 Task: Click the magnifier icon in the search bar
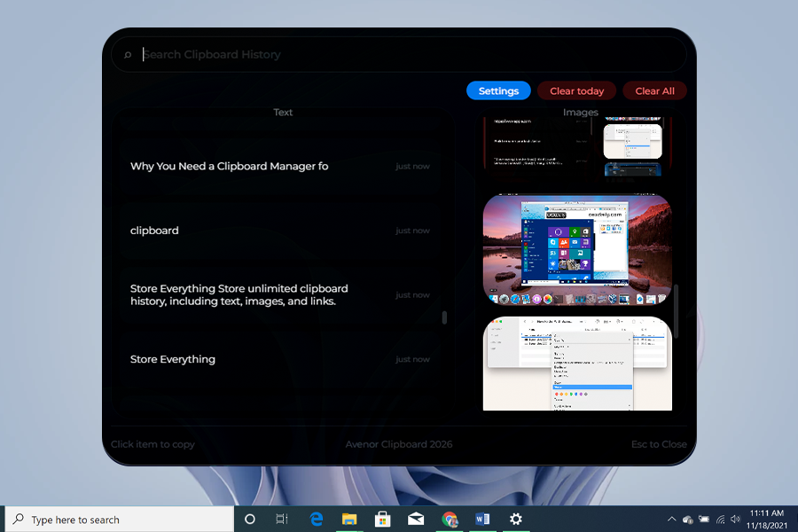(128, 53)
